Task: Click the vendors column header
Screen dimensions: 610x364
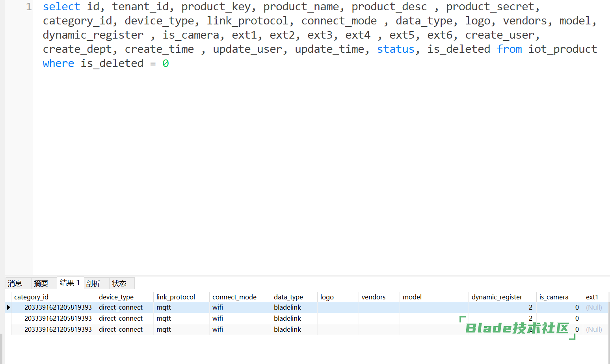Action: (373, 297)
